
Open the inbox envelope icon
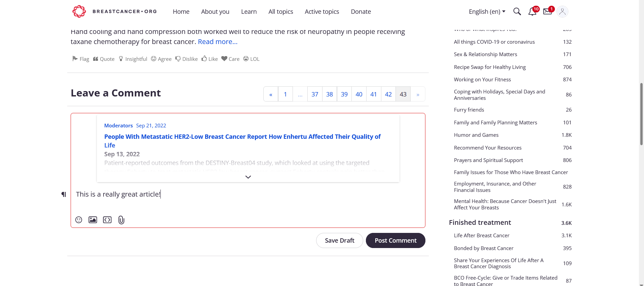point(547,12)
